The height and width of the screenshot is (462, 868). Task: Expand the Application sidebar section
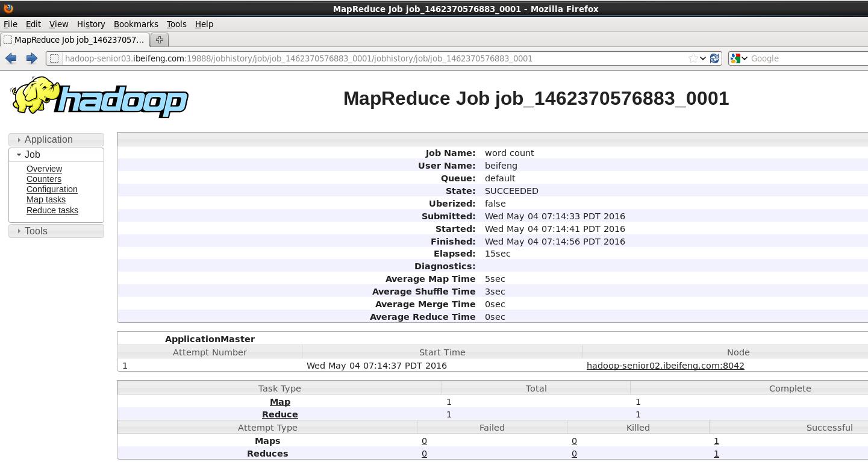click(x=56, y=139)
